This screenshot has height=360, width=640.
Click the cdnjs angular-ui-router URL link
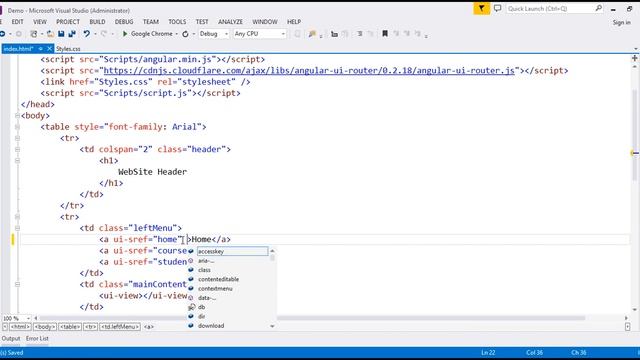coord(309,71)
